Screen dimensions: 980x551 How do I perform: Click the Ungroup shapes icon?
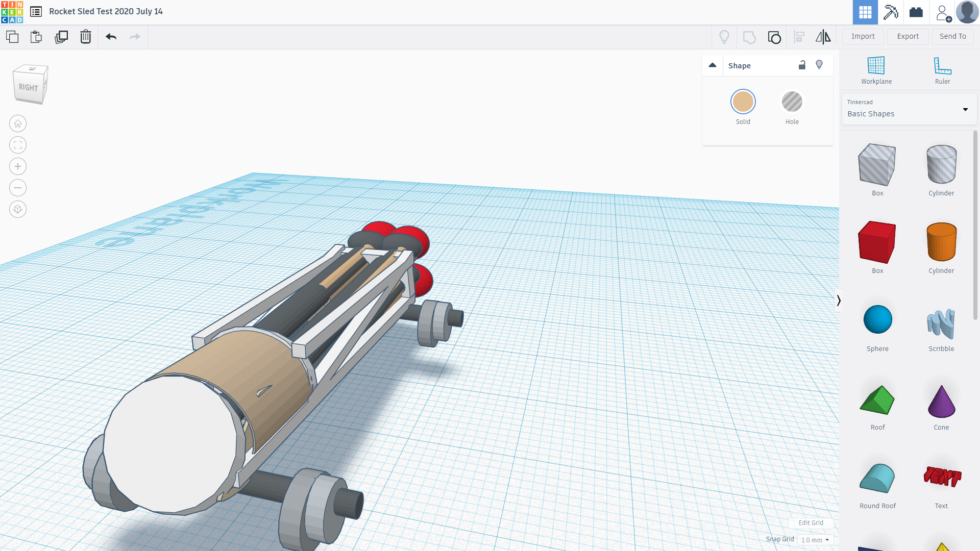click(x=774, y=37)
